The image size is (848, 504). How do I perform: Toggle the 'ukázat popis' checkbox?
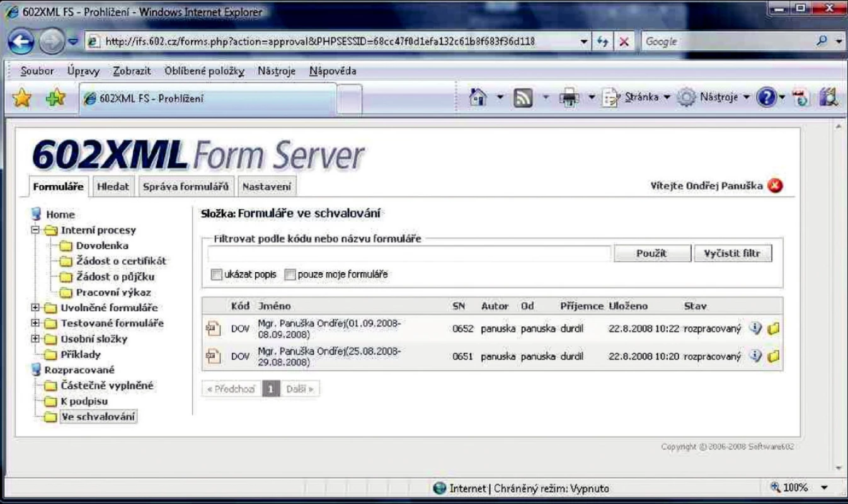(217, 275)
